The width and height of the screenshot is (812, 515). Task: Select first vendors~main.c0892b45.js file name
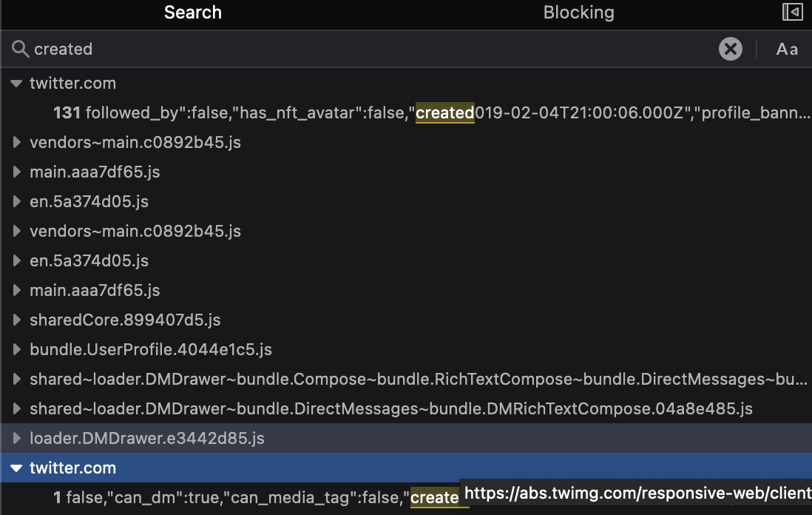click(135, 143)
